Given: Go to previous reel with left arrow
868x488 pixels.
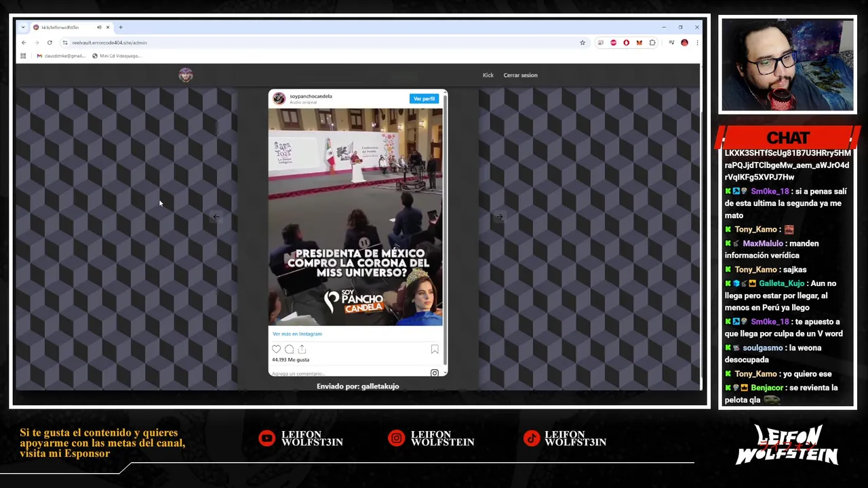Looking at the screenshot, I should coord(216,217).
